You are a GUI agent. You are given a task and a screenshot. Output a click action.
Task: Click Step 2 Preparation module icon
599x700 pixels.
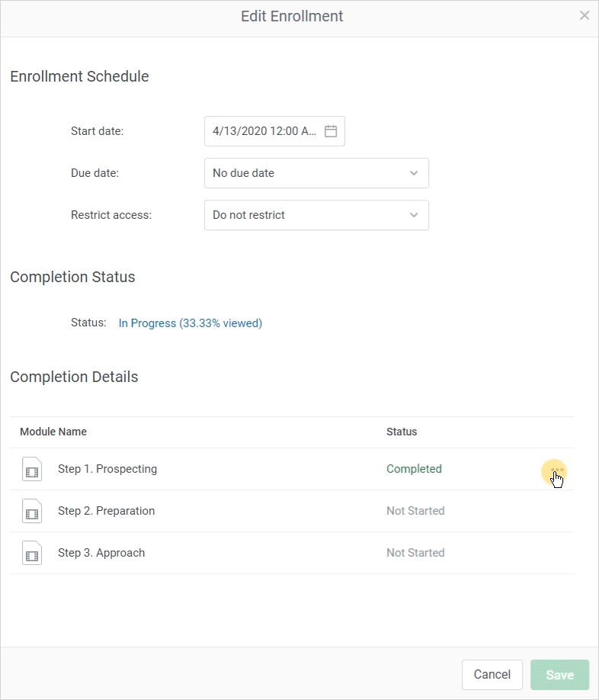pos(32,511)
